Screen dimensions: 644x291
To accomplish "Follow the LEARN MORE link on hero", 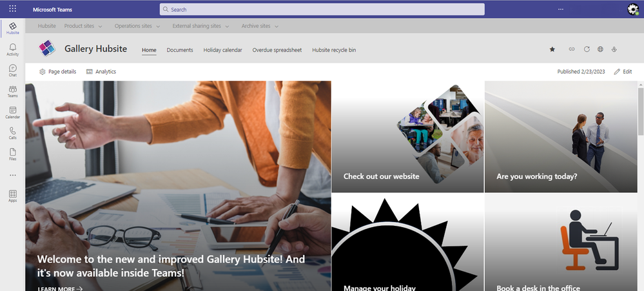I will pyautogui.click(x=60, y=288).
